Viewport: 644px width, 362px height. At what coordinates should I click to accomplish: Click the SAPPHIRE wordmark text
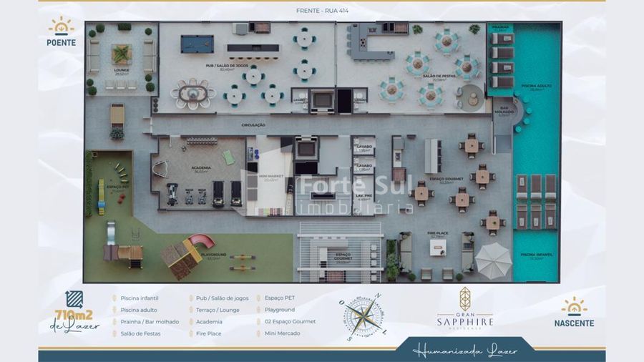465,322
